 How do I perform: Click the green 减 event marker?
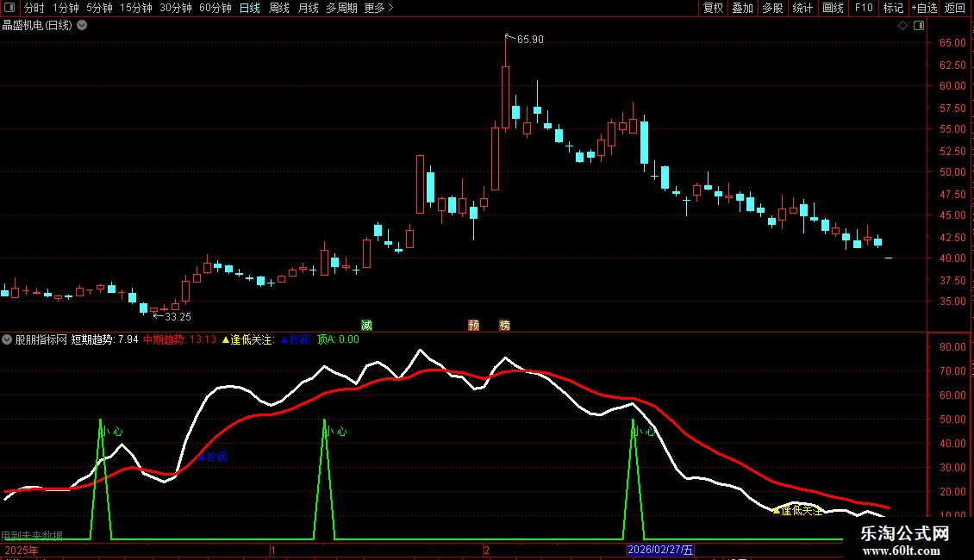click(366, 325)
